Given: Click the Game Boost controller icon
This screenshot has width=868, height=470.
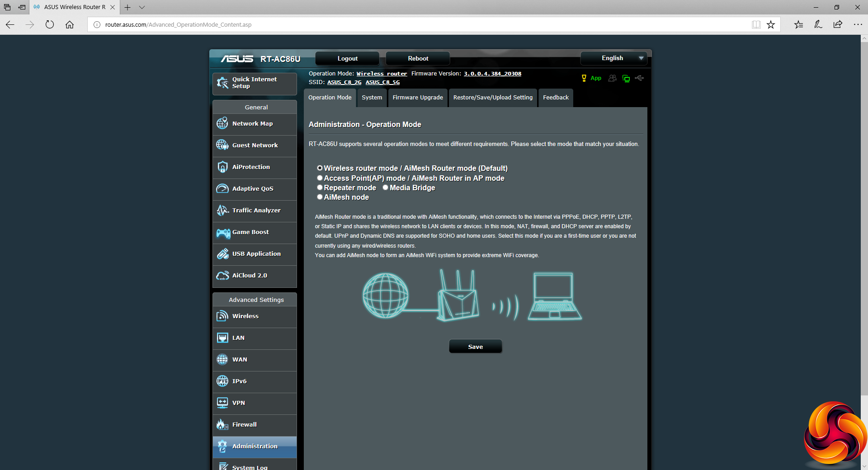Looking at the screenshot, I should pyautogui.click(x=223, y=232).
